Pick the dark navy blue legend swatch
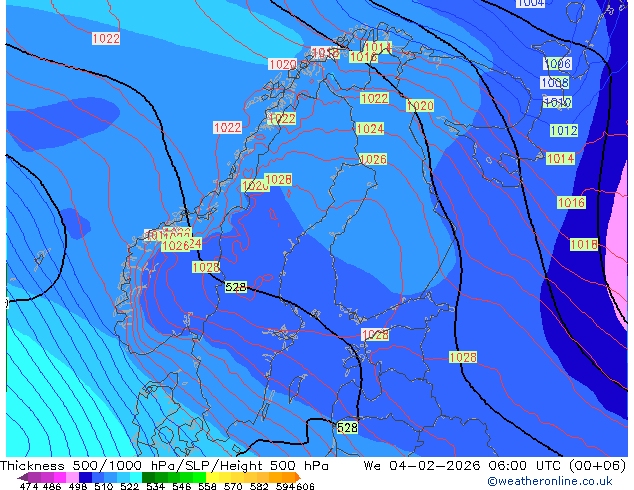Image resolution: width=634 pixels, height=490 pixels. [85, 477]
